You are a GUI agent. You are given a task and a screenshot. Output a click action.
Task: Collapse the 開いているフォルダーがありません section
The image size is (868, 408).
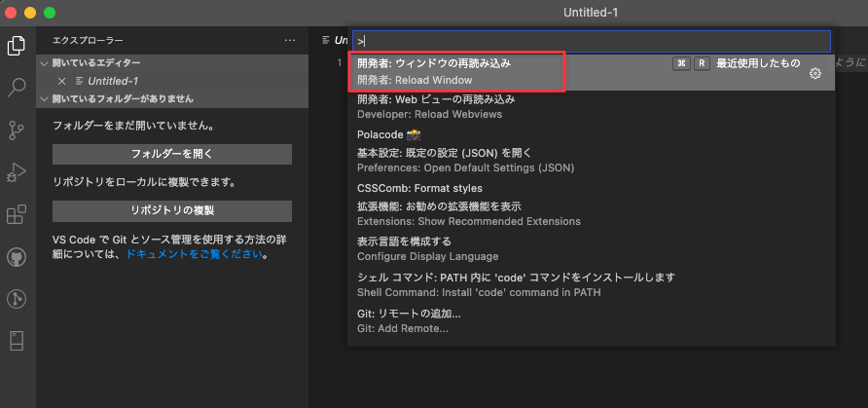172,99
